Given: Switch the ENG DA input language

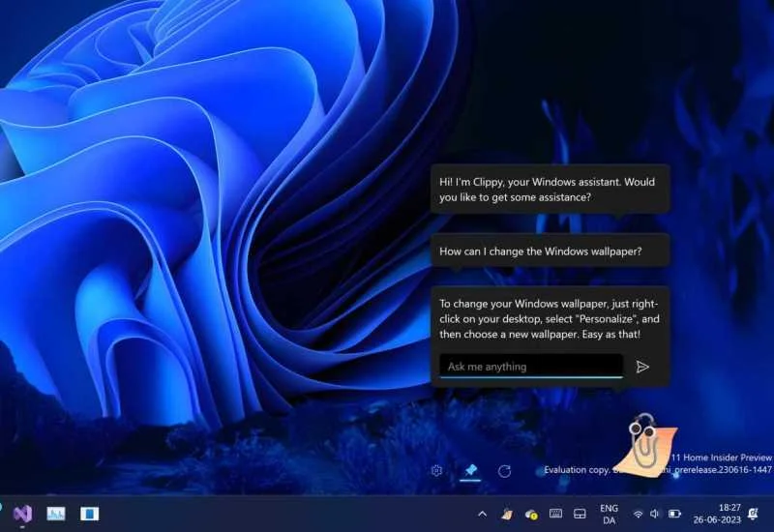Looking at the screenshot, I should click(609, 514).
